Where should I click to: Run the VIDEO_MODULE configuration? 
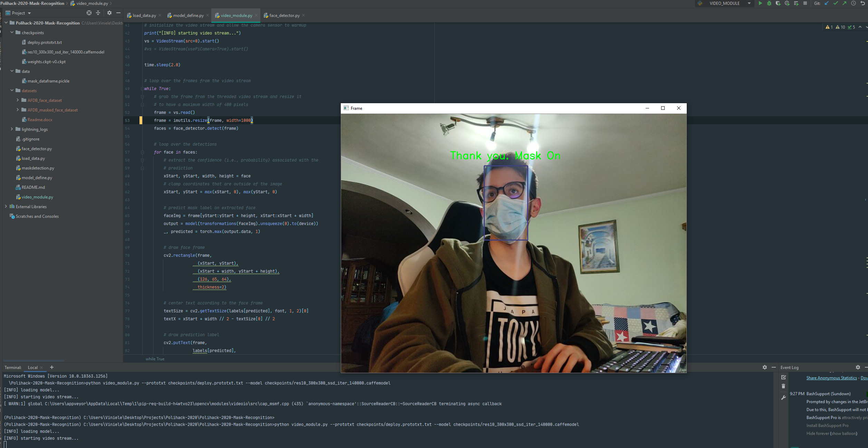click(x=760, y=3)
